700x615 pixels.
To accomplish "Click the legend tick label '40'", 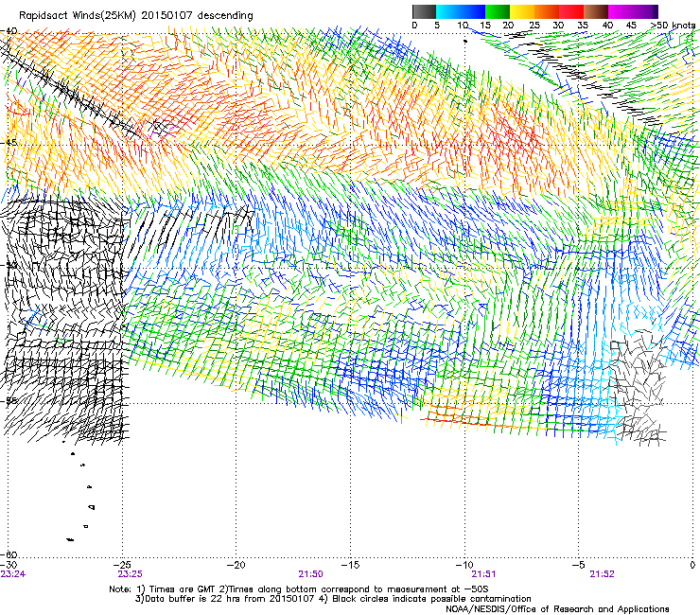I will (607, 26).
